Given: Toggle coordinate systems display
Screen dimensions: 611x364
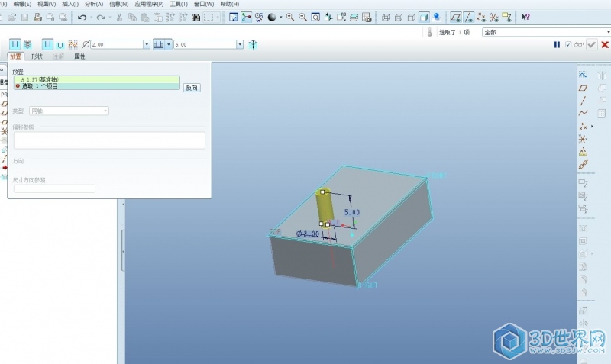Looking at the screenshot, I should [x=494, y=17].
